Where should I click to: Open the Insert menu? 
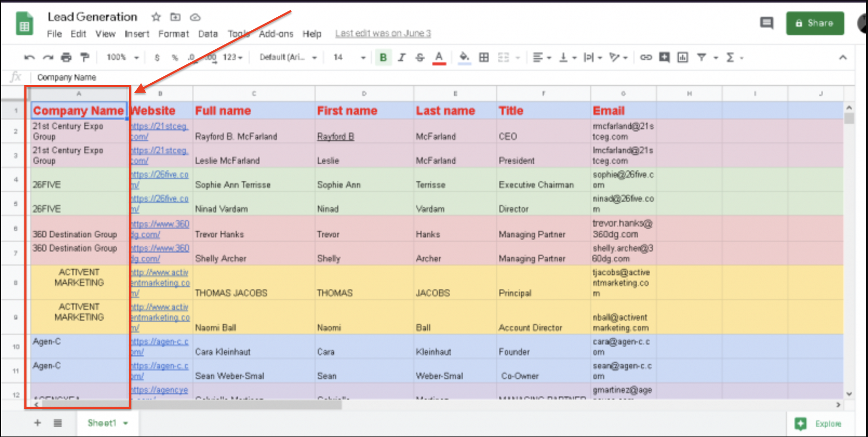pyautogui.click(x=137, y=34)
